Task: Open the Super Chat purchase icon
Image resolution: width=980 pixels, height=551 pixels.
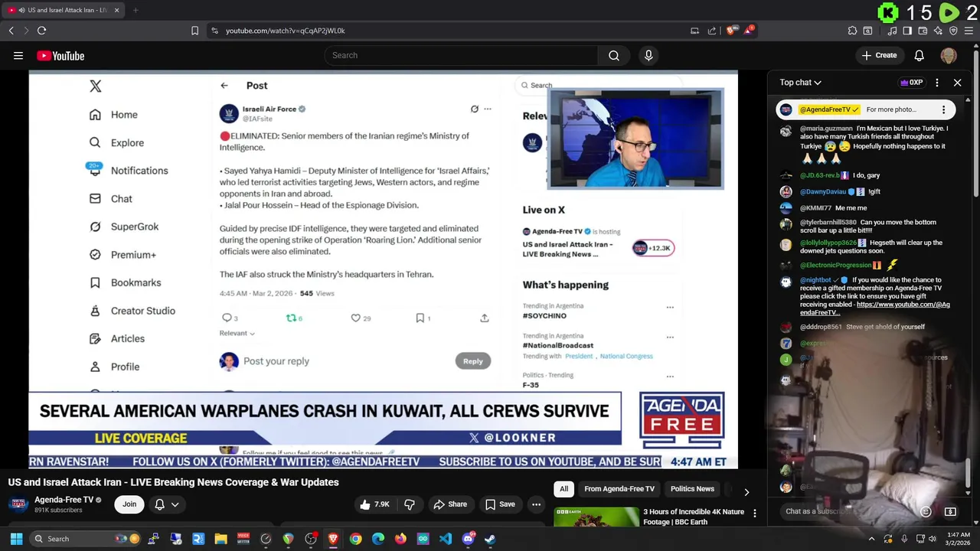Action: 950,511
